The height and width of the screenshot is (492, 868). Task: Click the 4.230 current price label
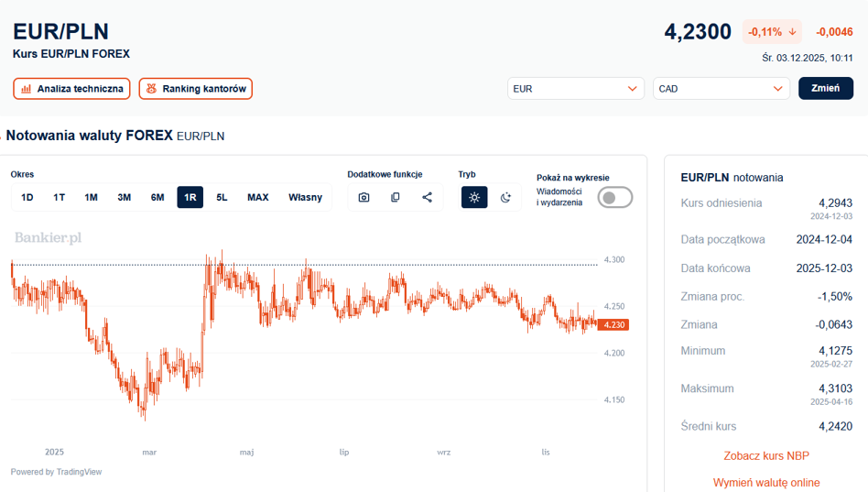[x=613, y=324]
